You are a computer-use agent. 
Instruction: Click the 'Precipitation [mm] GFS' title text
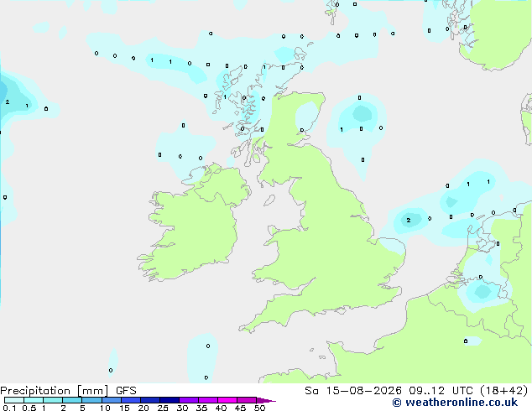68,391
